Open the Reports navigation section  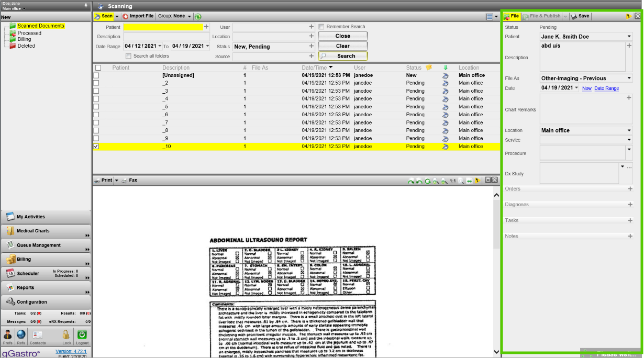pos(46,287)
